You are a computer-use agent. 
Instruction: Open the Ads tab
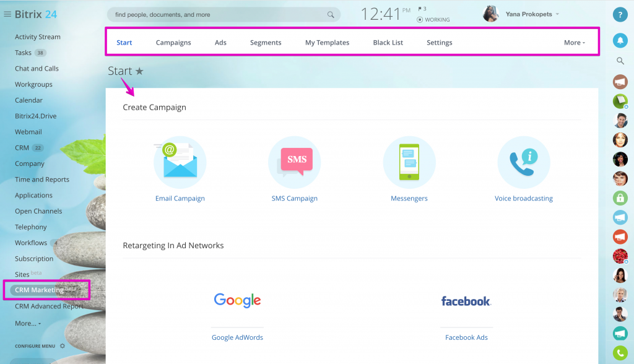[x=220, y=43]
